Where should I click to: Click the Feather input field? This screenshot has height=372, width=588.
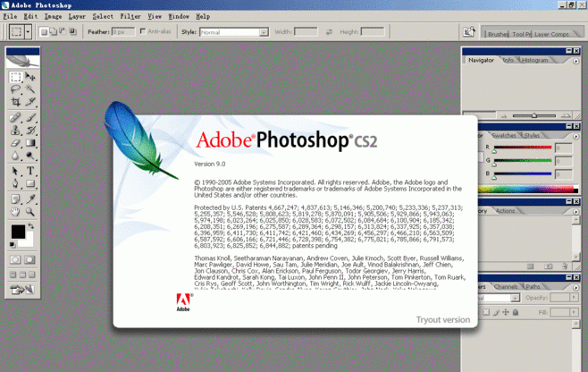pos(123,32)
